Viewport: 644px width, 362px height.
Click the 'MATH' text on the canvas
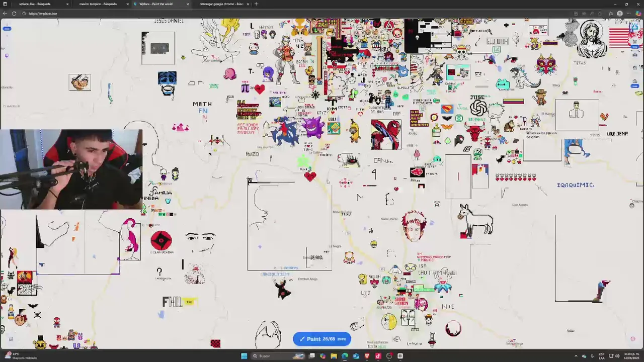[202, 104]
